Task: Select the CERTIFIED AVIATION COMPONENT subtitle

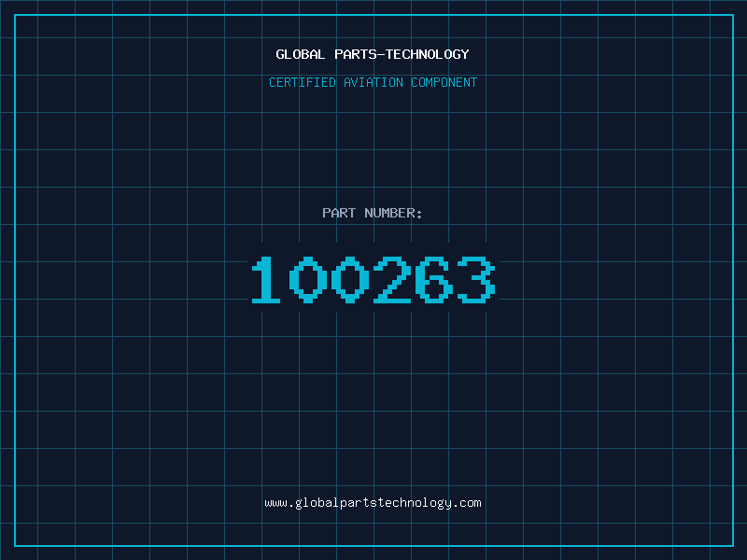Action: point(373,82)
